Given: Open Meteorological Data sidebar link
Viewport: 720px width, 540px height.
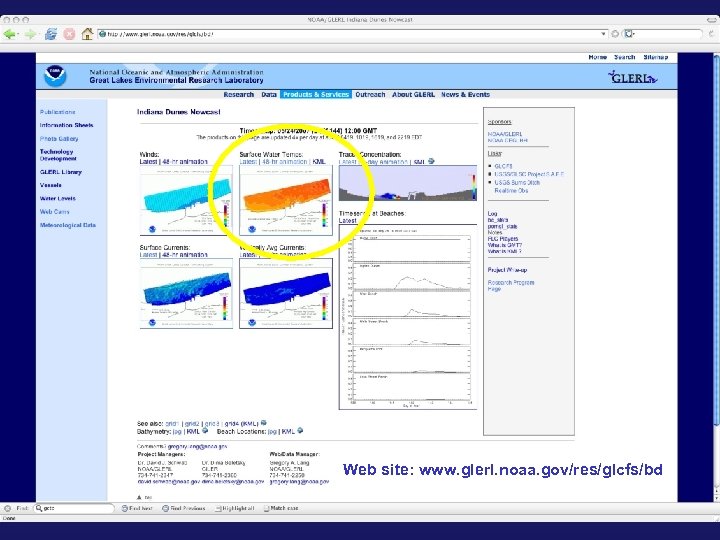Looking at the screenshot, I should click(68, 225).
